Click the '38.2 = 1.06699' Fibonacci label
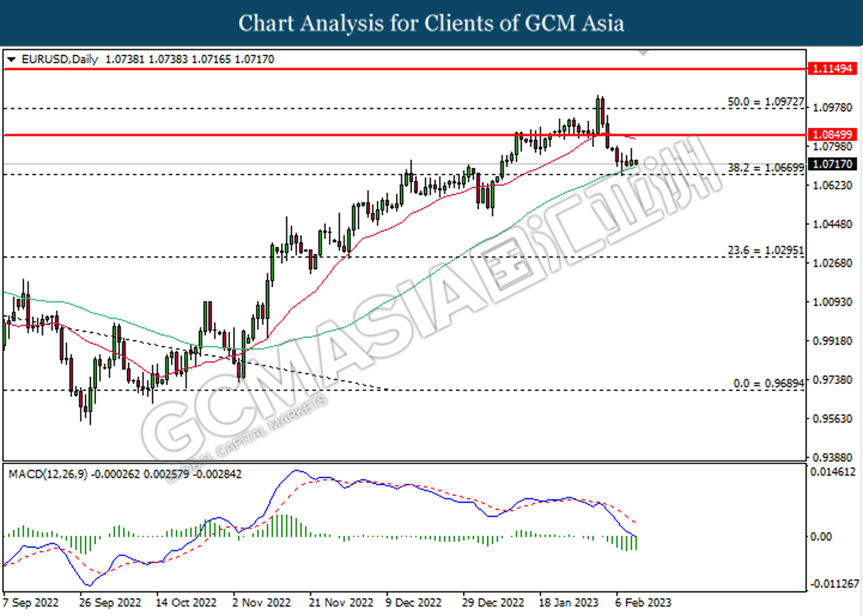863x616 pixels. click(766, 168)
